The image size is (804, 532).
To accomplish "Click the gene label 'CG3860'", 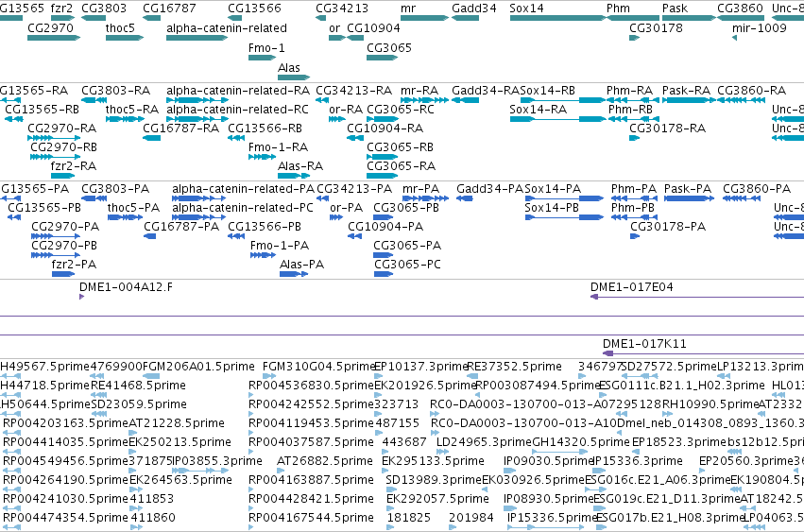I will (741, 9).
